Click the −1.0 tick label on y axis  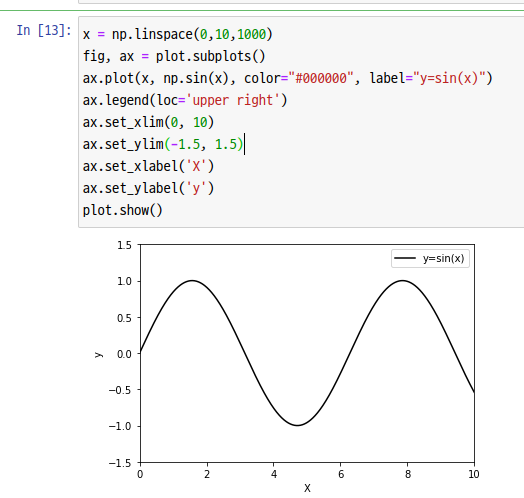120,426
